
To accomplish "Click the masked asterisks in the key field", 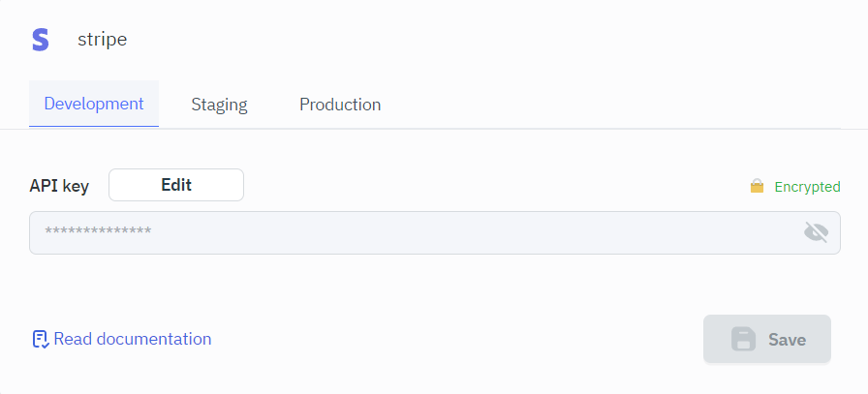I will pos(98,231).
